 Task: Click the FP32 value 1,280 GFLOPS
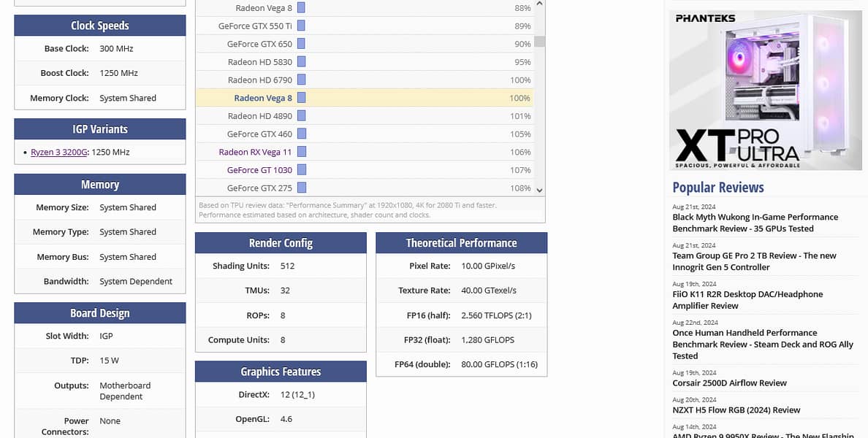click(x=487, y=339)
